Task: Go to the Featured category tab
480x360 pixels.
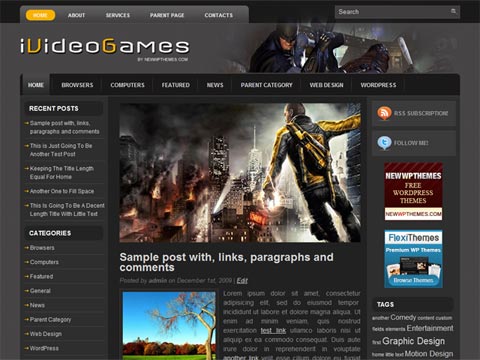Action: pos(176,85)
